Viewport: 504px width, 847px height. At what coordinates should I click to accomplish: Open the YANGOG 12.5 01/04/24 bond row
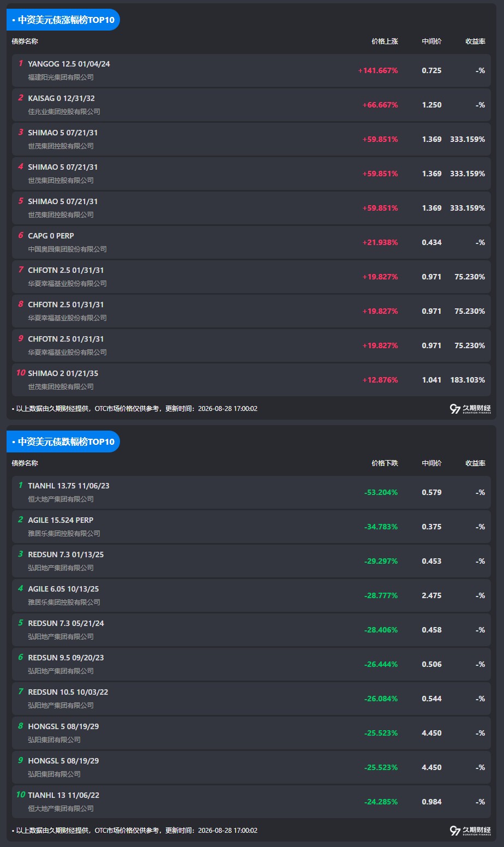tap(251, 70)
